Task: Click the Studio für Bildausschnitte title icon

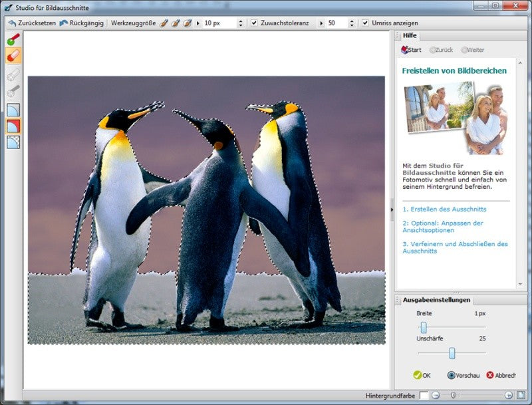Action: 8,7
